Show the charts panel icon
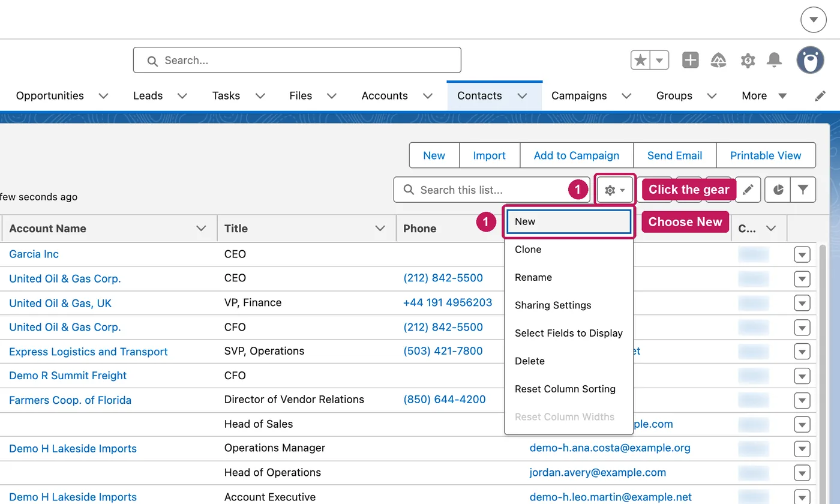The height and width of the screenshot is (504, 840). pyautogui.click(x=778, y=190)
